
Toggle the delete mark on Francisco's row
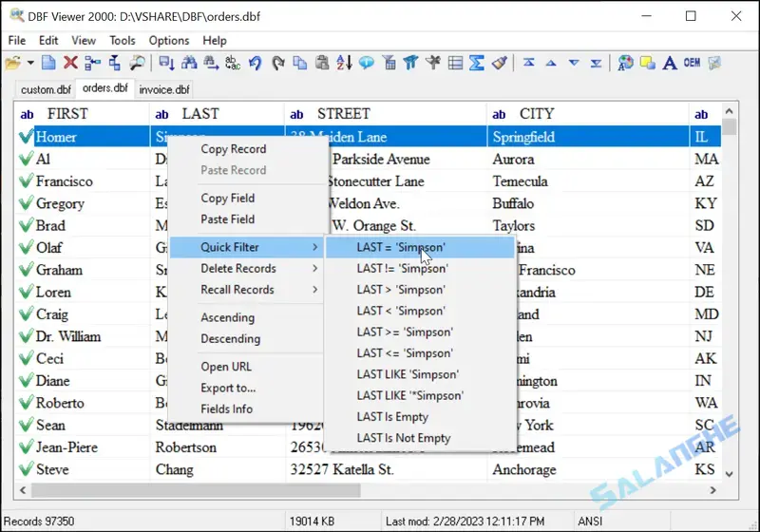tap(26, 181)
